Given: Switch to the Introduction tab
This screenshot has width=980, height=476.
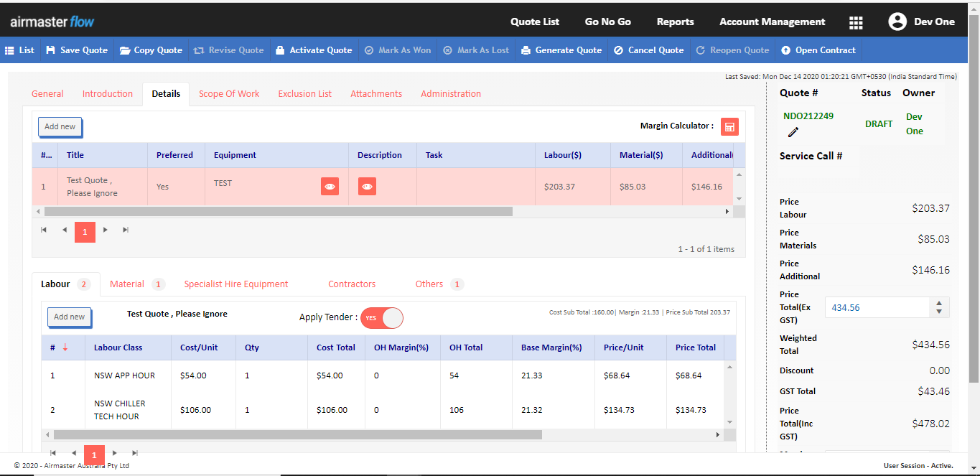Looking at the screenshot, I should (108, 93).
